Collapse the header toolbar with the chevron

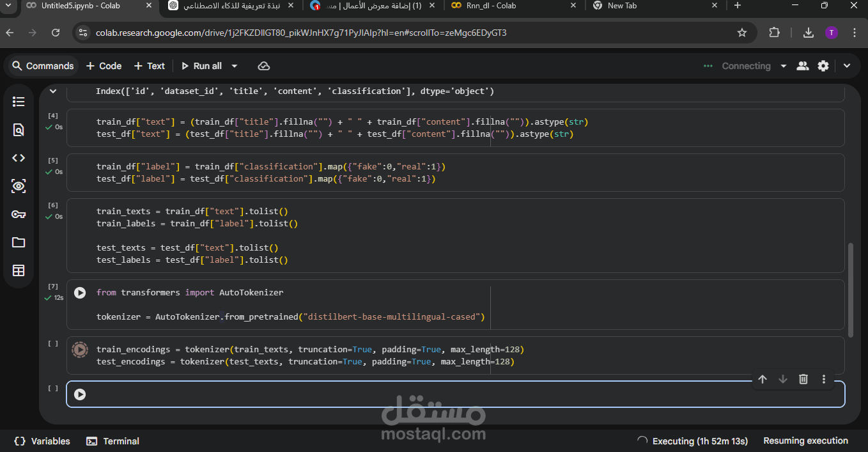(847, 66)
